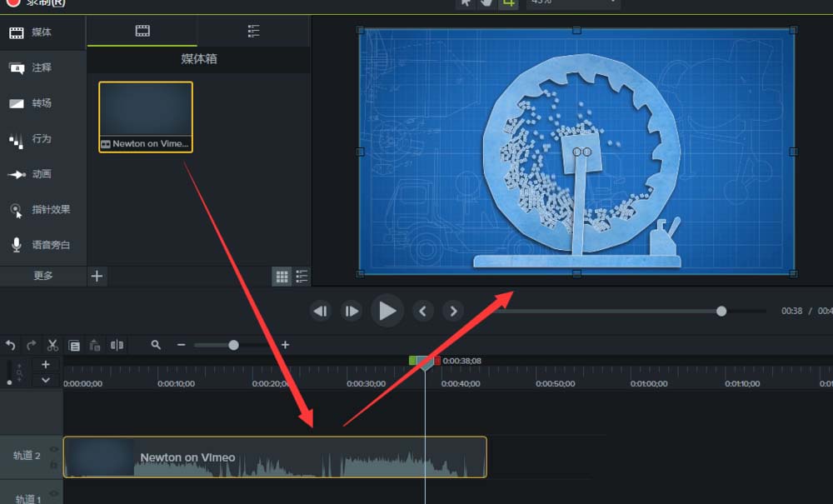Click the Split clip icon
833x504 pixels.
pos(117,345)
